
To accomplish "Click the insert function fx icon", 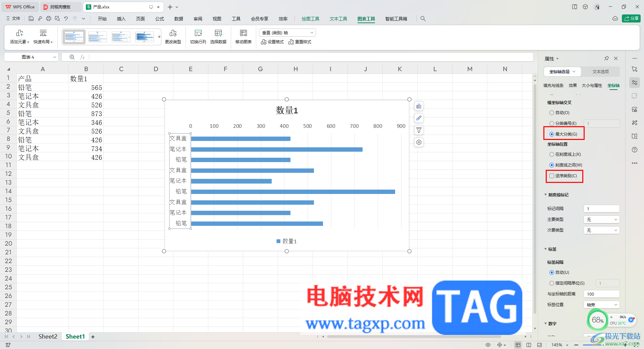I will pyautogui.click(x=82, y=57).
